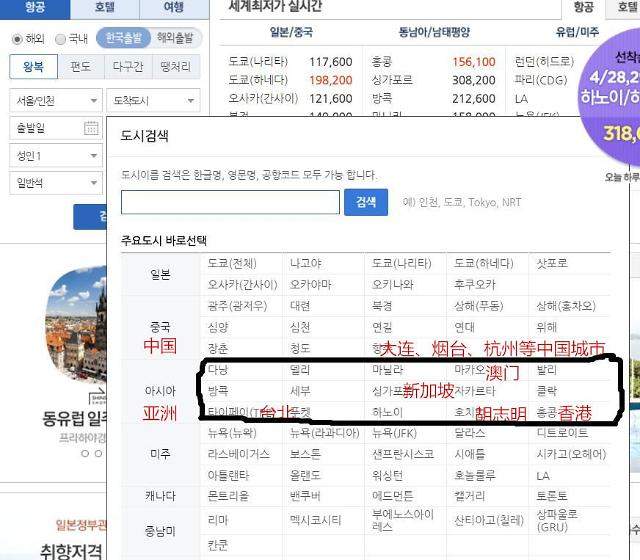Select 칸쿤 city link

point(218,545)
